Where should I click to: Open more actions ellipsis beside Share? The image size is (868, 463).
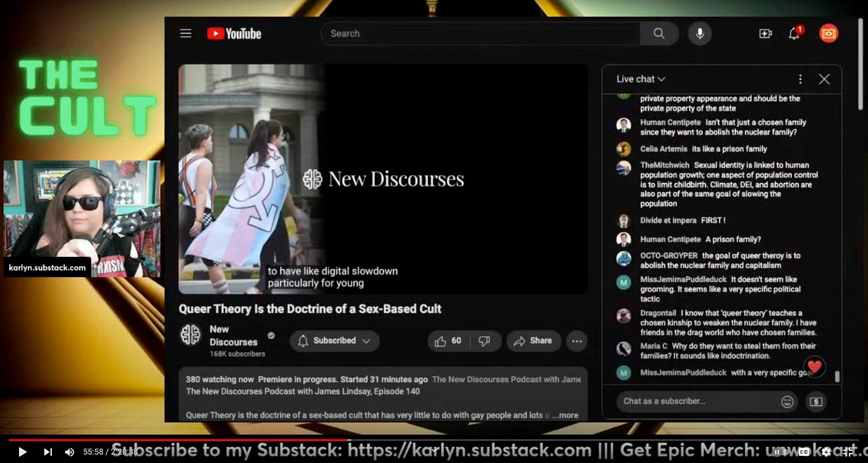(576, 341)
